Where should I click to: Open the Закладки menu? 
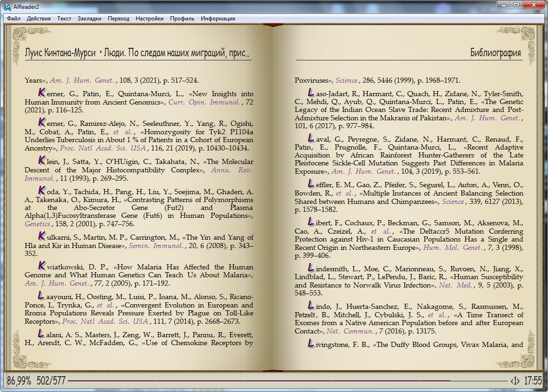[89, 19]
